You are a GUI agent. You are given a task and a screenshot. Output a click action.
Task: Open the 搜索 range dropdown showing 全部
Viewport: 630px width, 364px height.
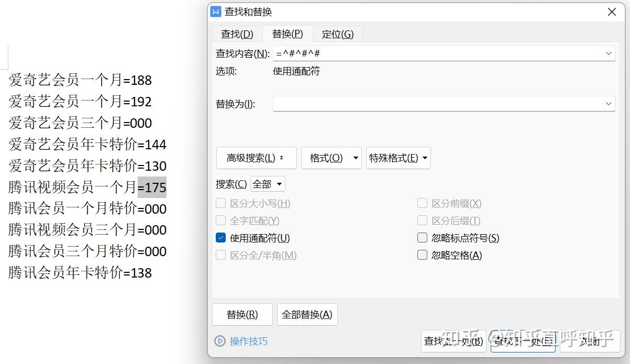pos(268,184)
